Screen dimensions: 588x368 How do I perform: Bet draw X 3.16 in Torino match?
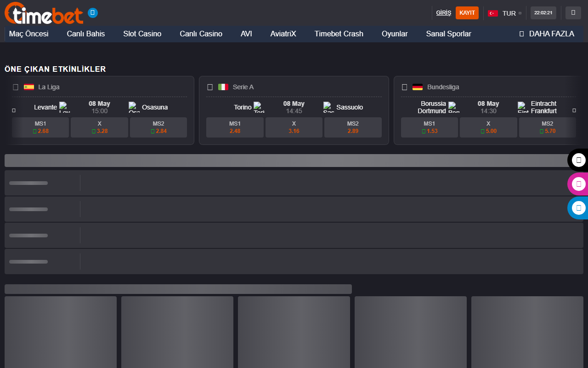(294, 127)
